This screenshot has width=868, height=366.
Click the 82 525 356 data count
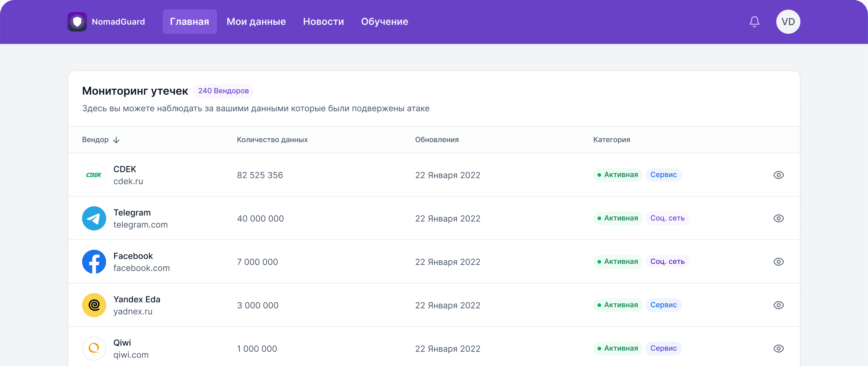pyautogui.click(x=260, y=175)
